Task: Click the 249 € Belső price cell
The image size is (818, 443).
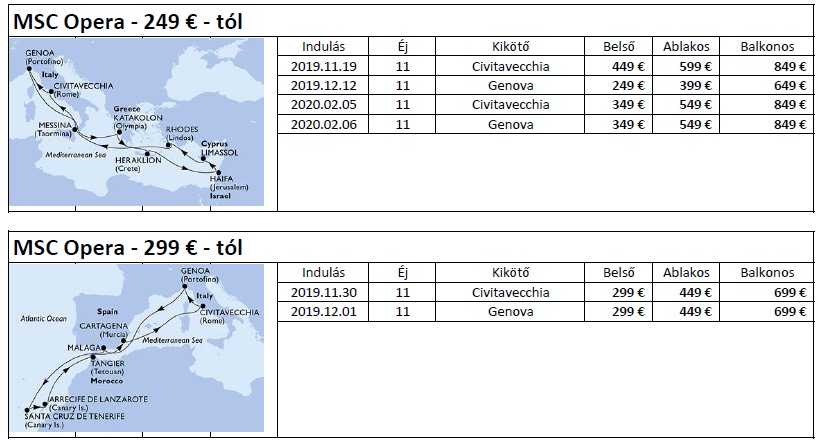Action: click(628, 86)
